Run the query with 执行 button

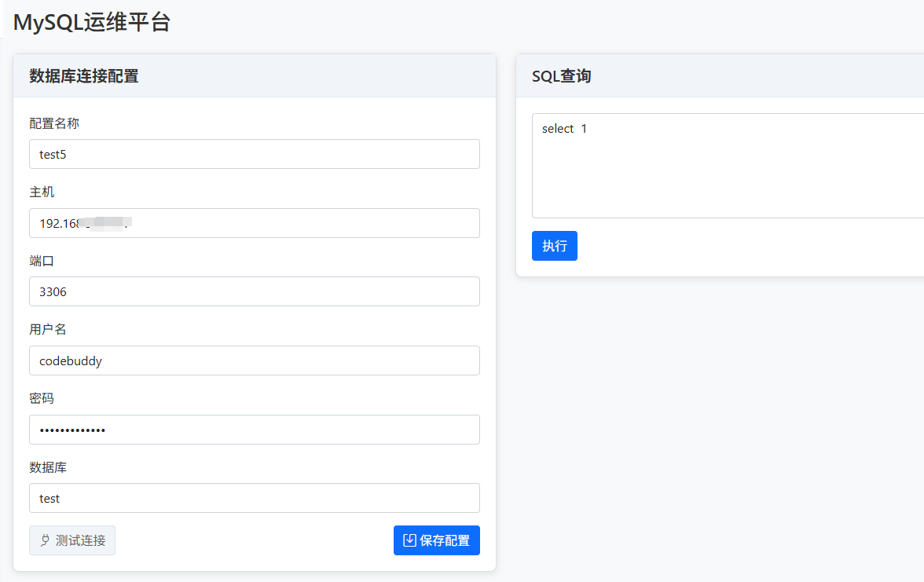coord(555,246)
